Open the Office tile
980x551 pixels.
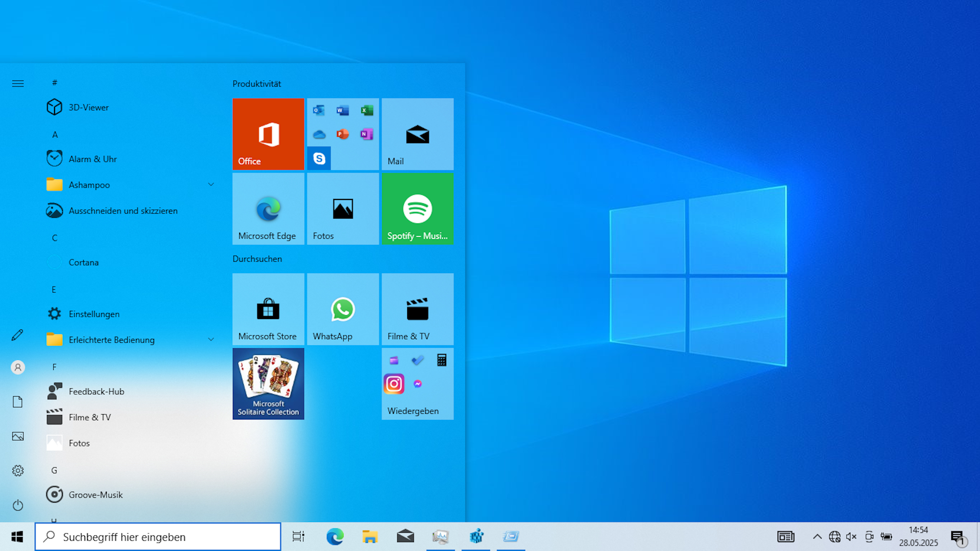268,134
